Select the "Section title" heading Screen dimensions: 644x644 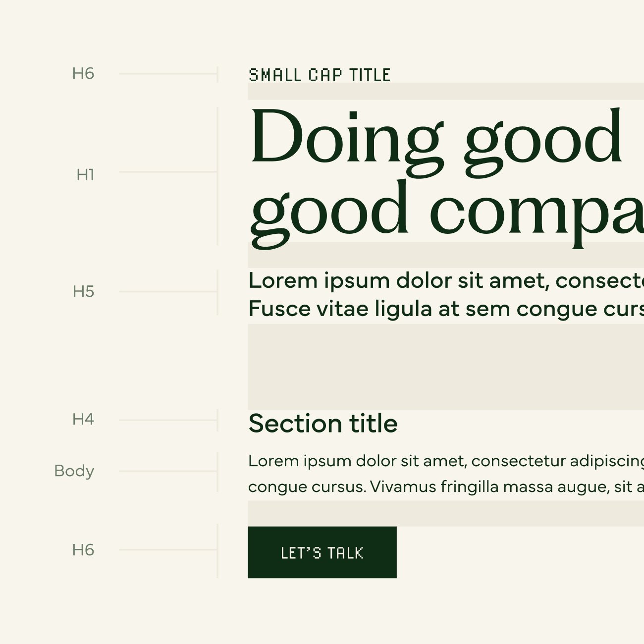[x=323, y=424]
